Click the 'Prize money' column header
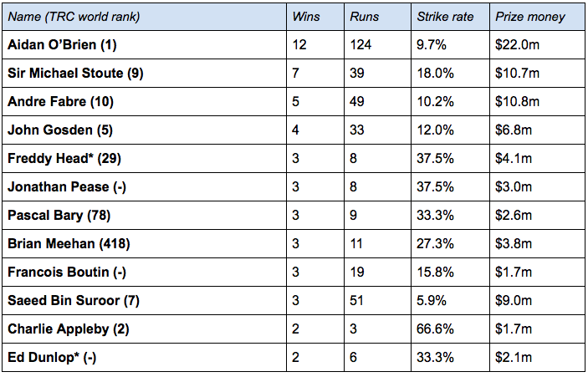This screenshot has height=377, width=588. pos(537,17)
